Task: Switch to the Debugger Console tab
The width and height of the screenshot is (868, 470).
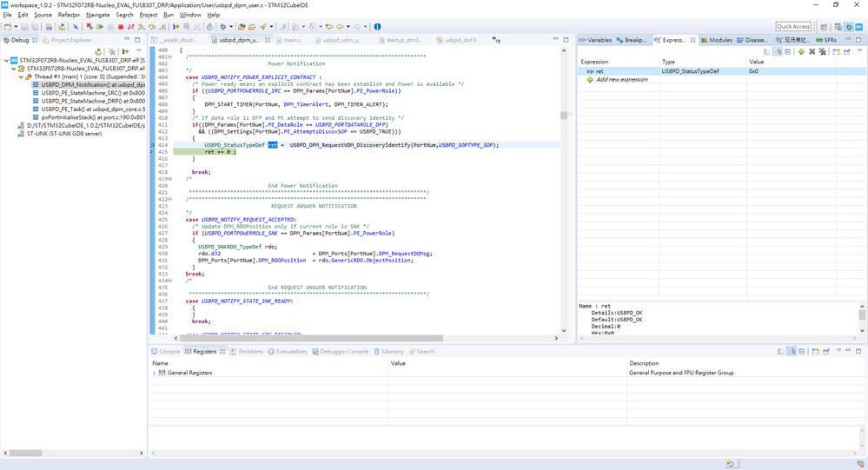Action: coord(340,352)
